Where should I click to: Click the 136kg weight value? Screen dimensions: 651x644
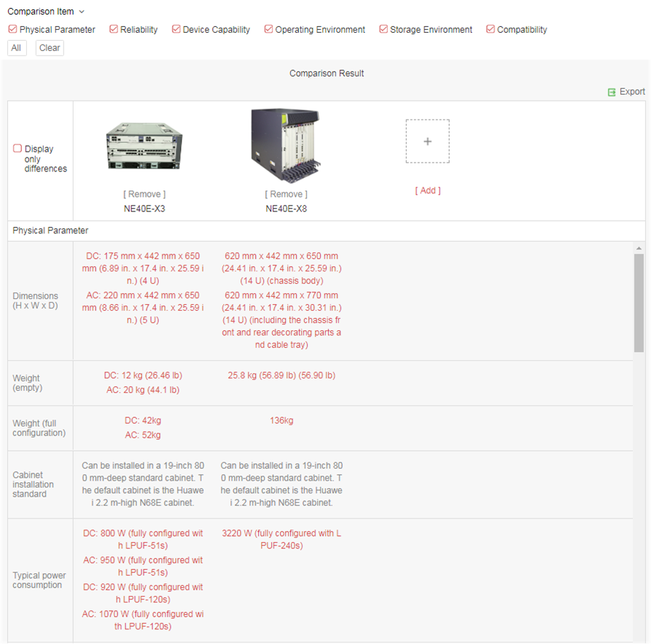click(281, 421)
